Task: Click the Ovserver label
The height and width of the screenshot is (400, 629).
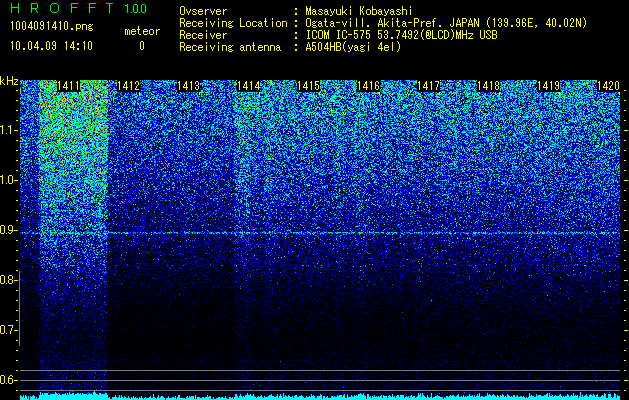Action: 203,12
